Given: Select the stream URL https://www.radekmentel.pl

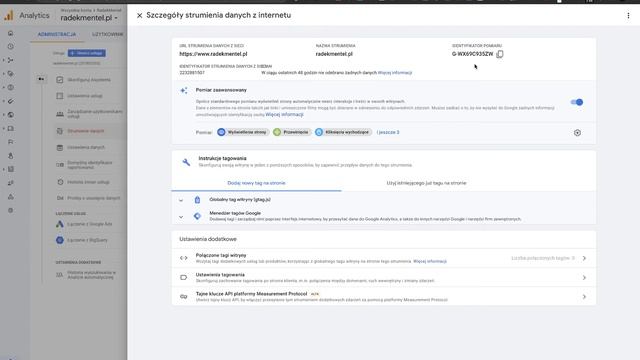Looking at the screenshot, I should 213,54.
